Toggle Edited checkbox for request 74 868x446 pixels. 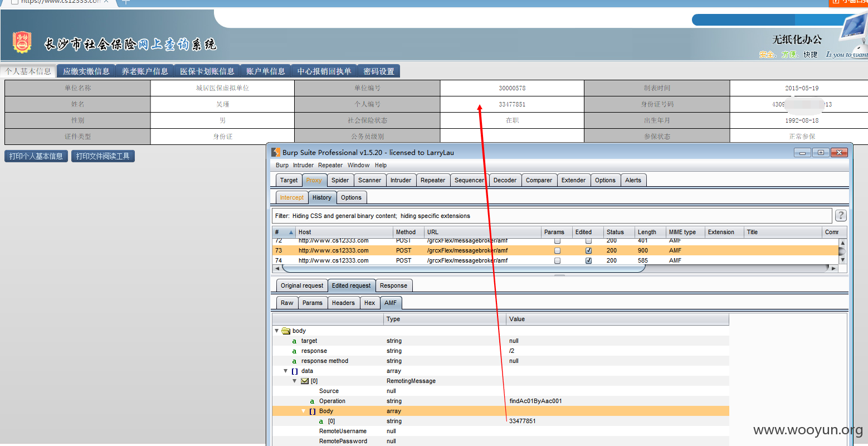click(588, 260)
